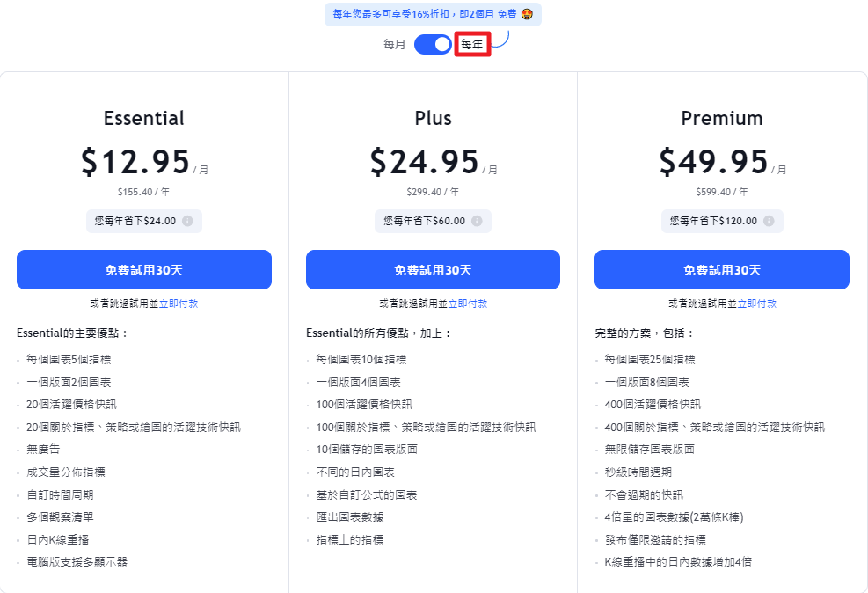This screenshot has height=593, width=868.
Task: Click info icon beside Premium yearly savings
Action: pyautogui.click(x=769, y=221)
